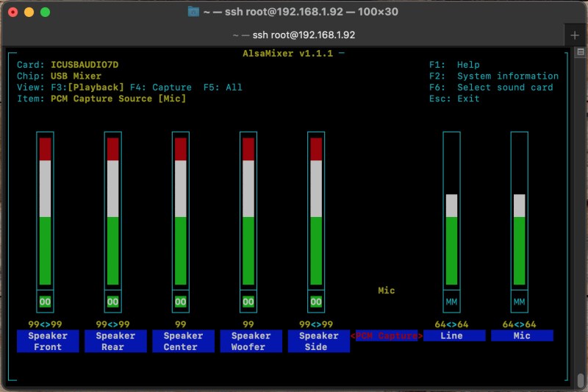588x392 pixels.
Task: Select the Speaker Woofer channel label
Action: [251, 341]
